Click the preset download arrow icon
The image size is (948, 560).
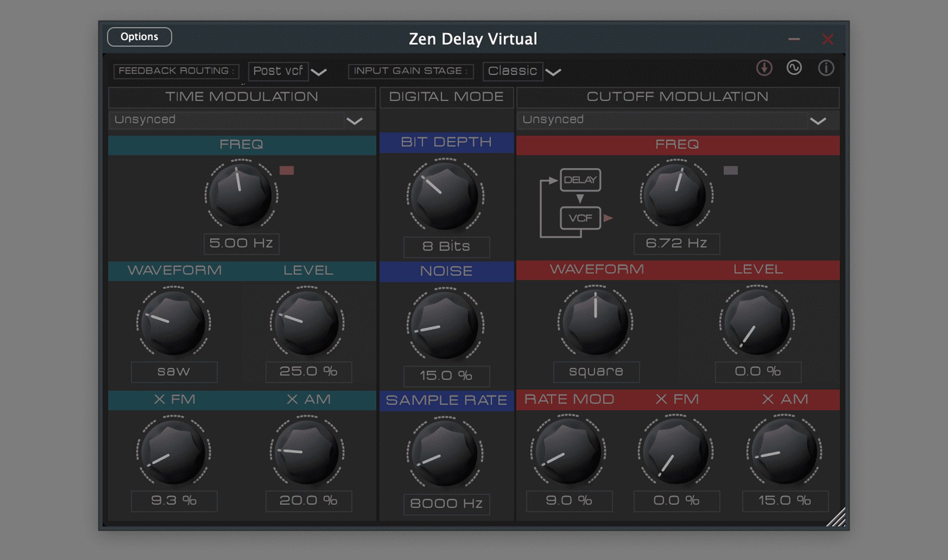point(764,68)
